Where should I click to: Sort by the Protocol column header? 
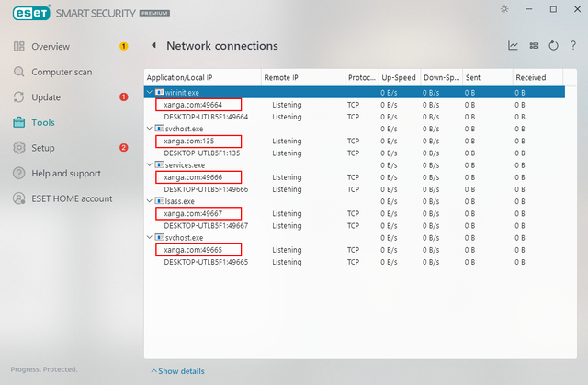(362, 77)
